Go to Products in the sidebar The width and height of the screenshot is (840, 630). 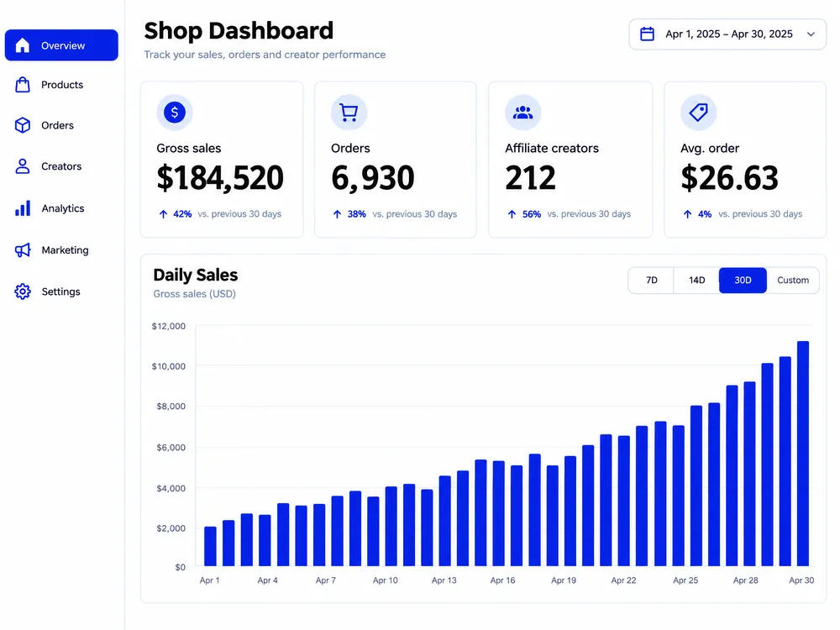click(61, 85)
